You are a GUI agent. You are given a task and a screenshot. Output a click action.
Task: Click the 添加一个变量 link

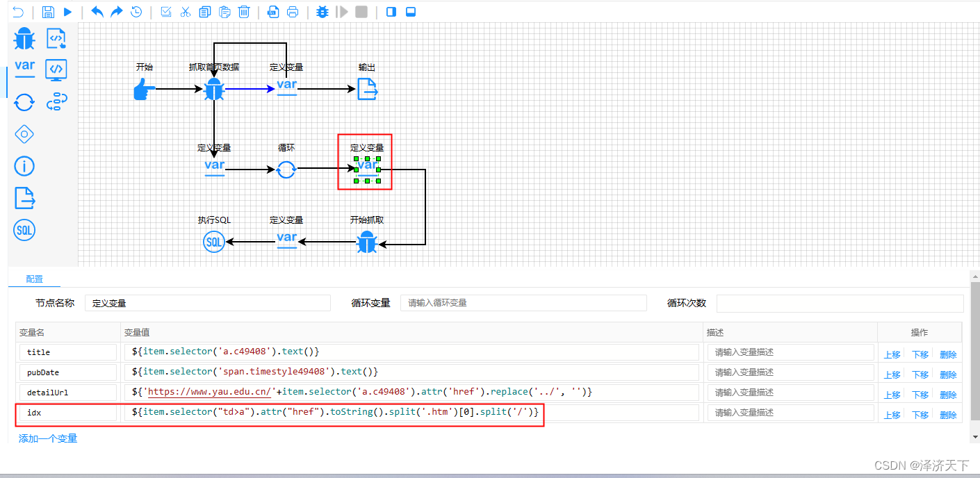[48, 438]
